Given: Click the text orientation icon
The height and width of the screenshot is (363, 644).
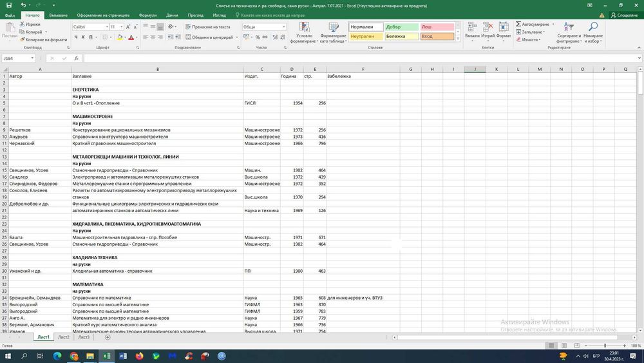Looking at the screenshot, I should click(171, 26).
